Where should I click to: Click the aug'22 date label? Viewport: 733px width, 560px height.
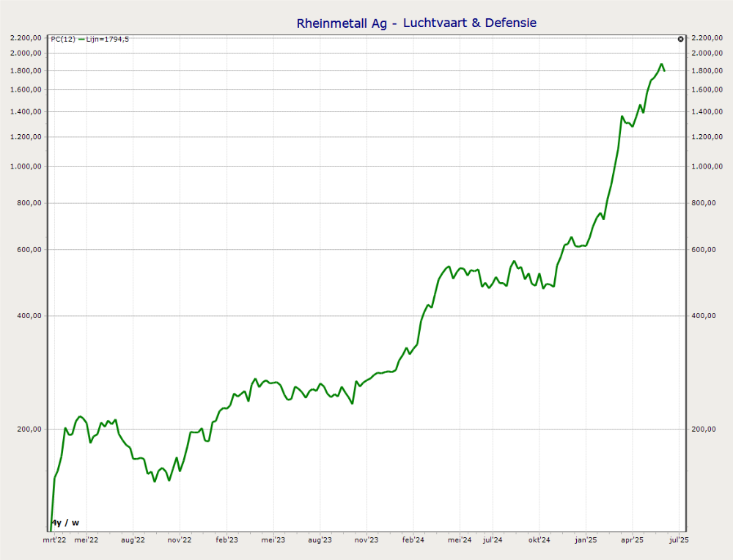click(133, 539)
